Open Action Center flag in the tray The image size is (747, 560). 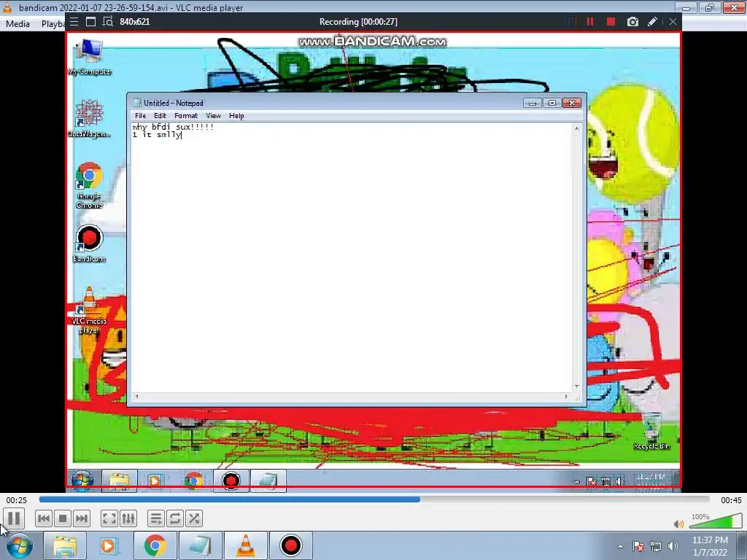point(638,546)
